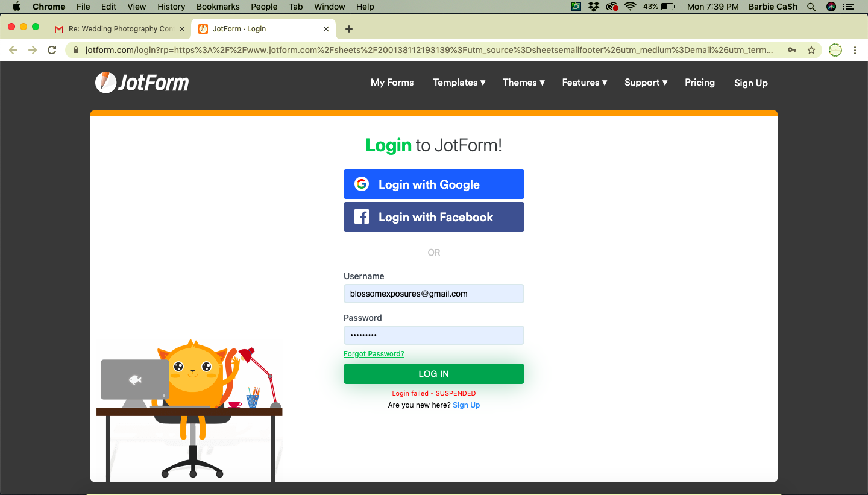Open Spotlight search from the menu bar

811,7
